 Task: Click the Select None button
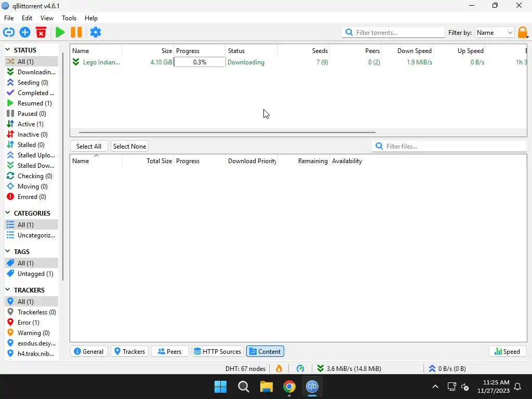pyautogui.click(x=129, y=146)
